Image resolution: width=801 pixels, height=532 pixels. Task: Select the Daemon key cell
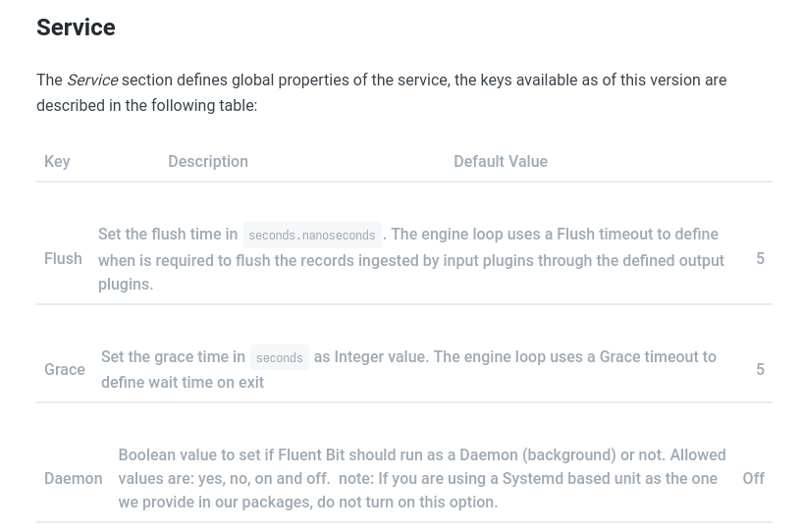pos(73,478)
